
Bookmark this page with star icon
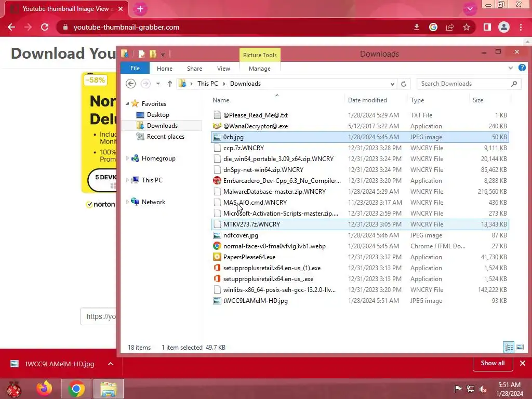(467, 27)
